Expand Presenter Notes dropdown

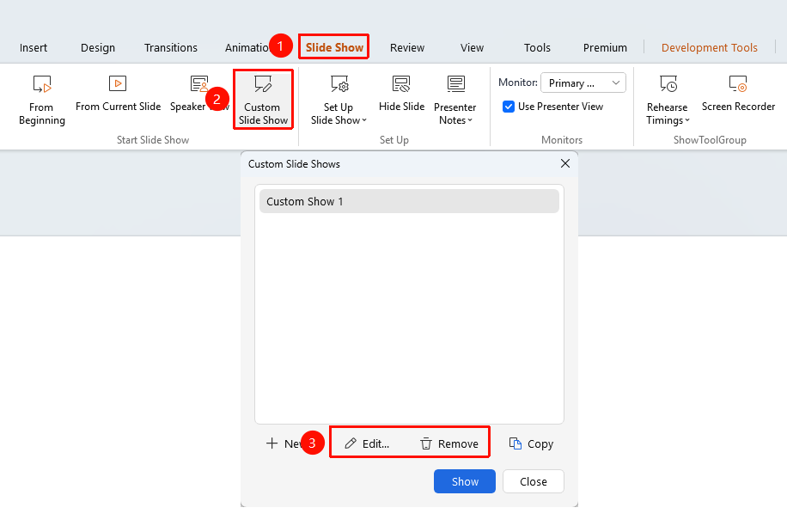[455, 100]
